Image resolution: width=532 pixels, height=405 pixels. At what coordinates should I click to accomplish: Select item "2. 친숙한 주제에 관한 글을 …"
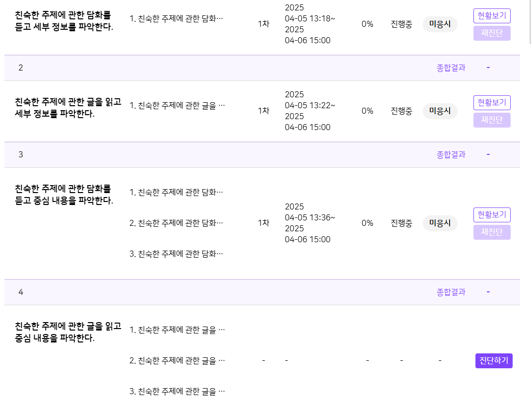177,361
